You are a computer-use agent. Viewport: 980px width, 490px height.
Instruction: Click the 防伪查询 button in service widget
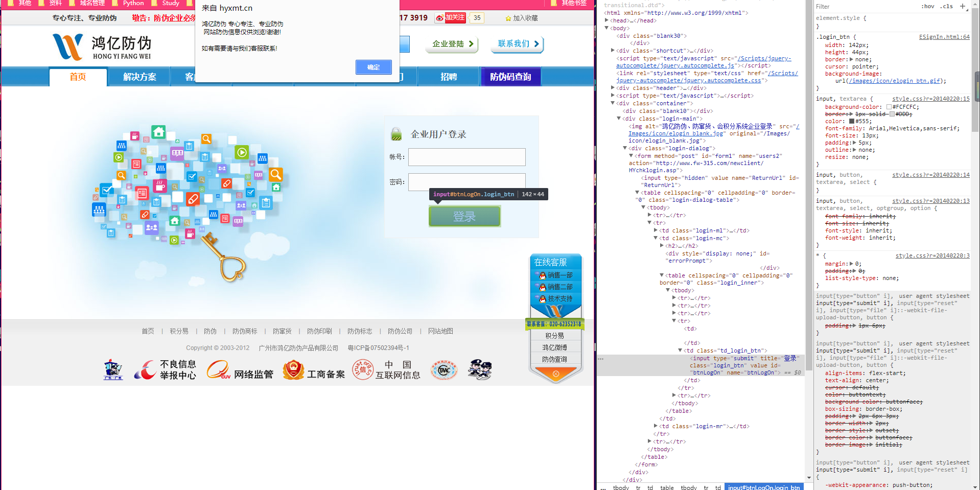[x=554, y=359]
